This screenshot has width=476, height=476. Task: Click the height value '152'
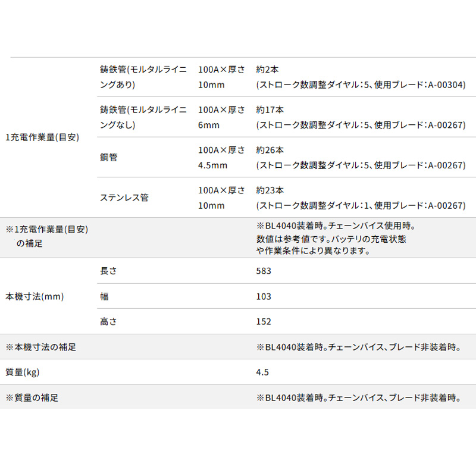[264, 321]
